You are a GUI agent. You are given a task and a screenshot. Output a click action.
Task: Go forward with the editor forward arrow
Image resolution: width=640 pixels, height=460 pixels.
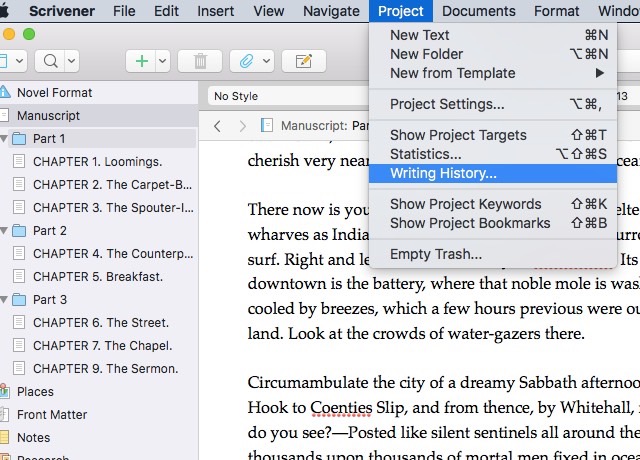point(242,126)
